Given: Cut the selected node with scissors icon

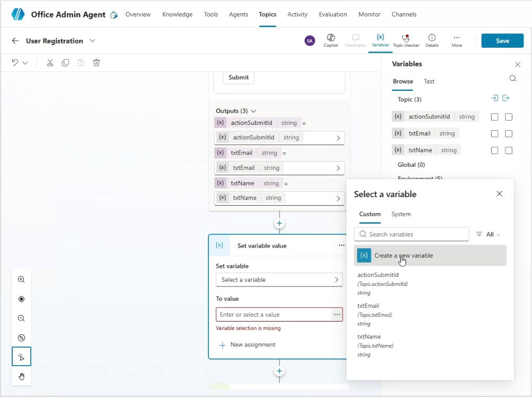Looking at the screenshot, I should (x=50, y=63).
